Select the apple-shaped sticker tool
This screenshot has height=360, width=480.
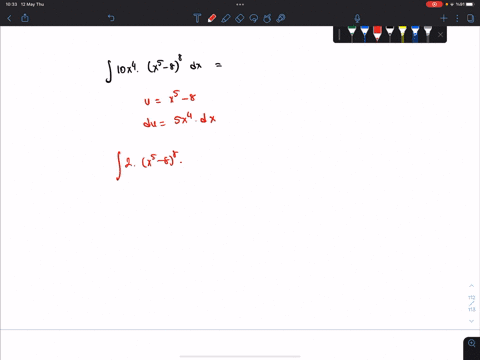pyautogui.click(x=267, y=18)
